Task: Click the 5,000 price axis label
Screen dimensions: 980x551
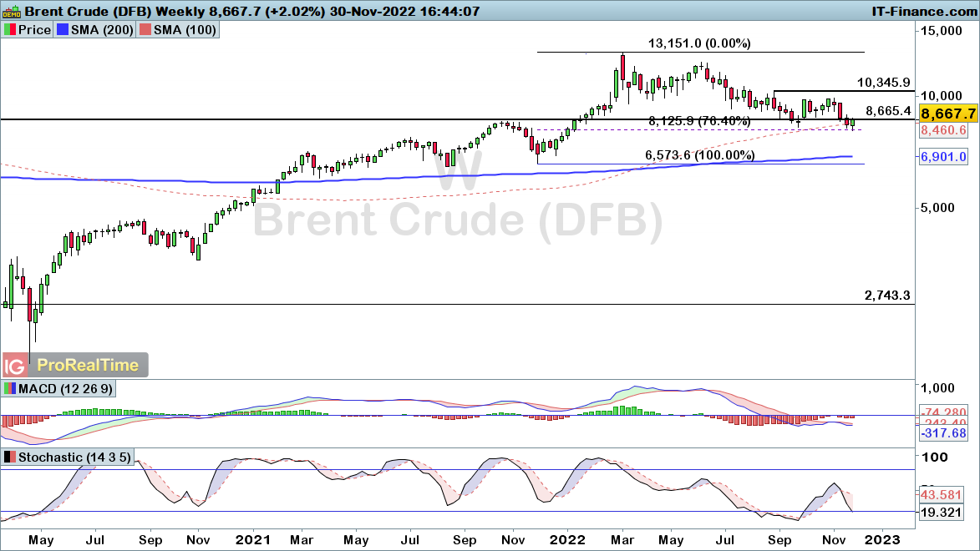Action: point(938,207)
